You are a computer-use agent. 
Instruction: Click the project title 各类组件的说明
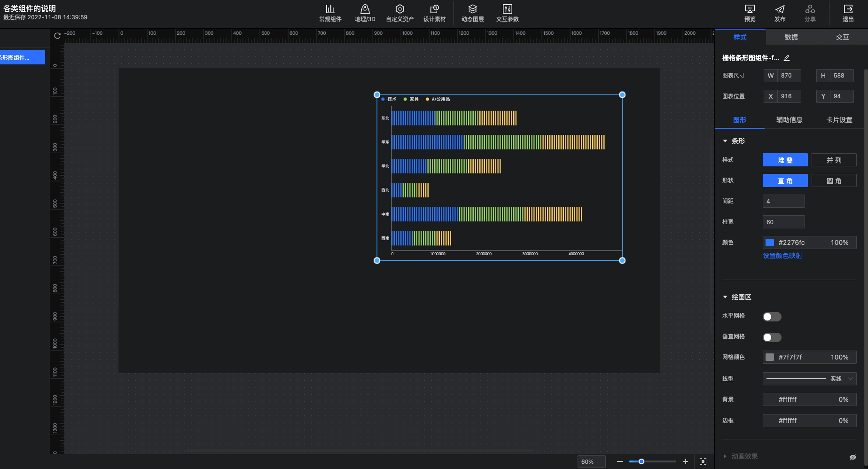coord(30,8)
